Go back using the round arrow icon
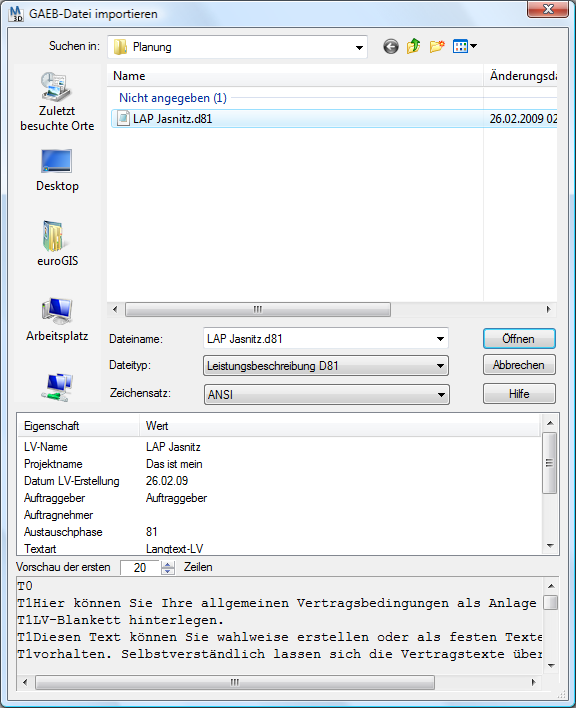 tap(391, 47)
